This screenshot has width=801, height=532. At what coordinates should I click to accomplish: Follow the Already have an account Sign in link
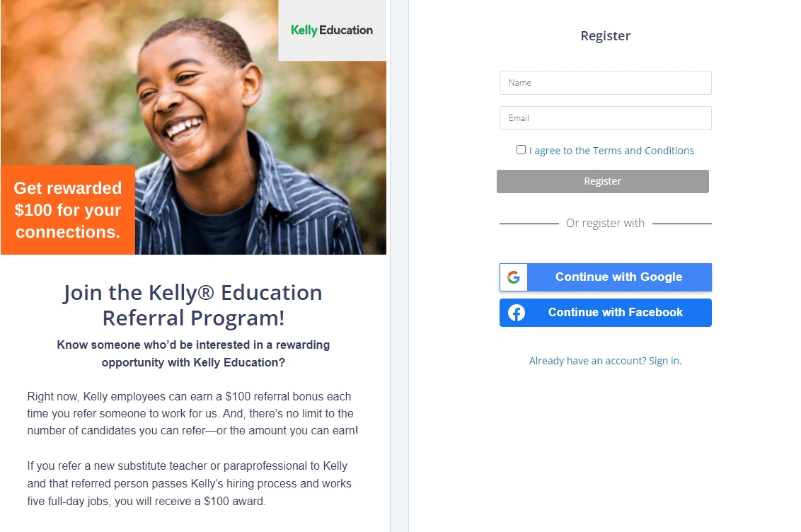coord(605,361)
